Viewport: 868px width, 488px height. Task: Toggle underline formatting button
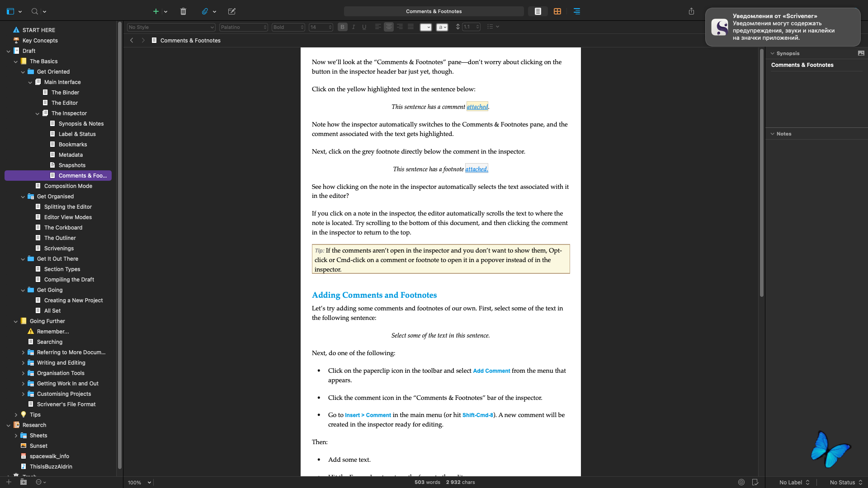click(364, 27)
